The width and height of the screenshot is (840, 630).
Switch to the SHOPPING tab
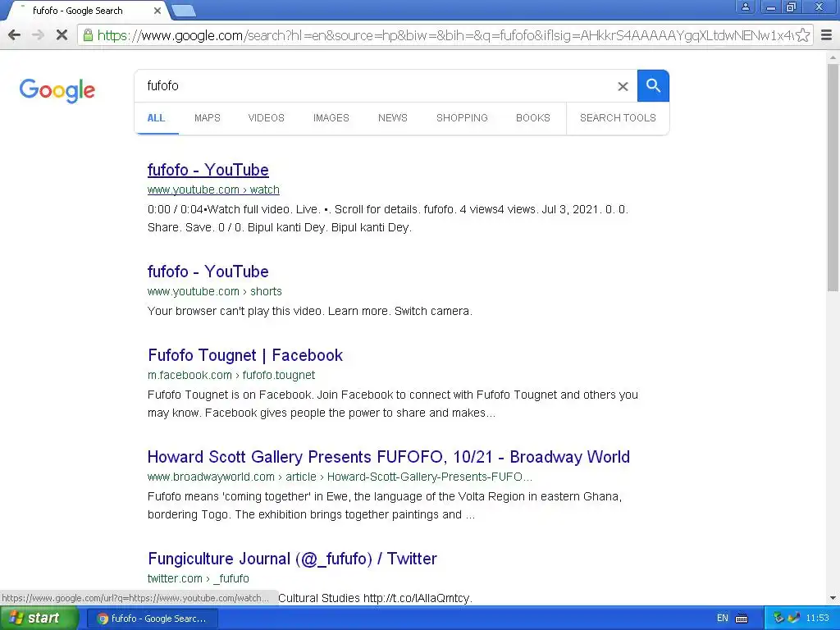pyautogui.click(x=462, y=118)
